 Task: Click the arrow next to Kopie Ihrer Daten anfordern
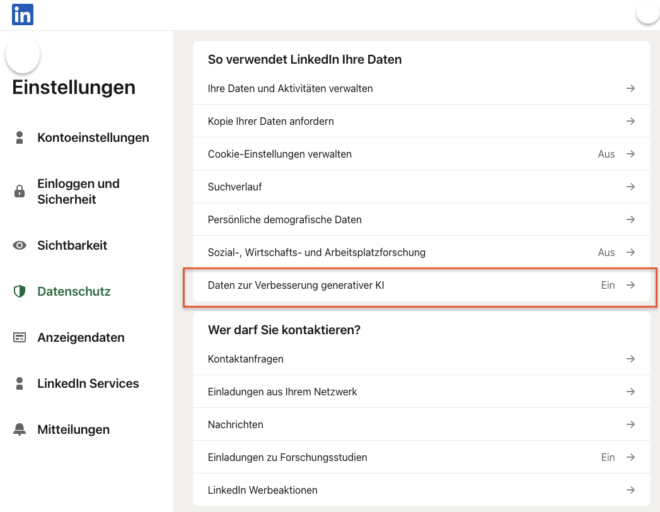tap(630, 121)
